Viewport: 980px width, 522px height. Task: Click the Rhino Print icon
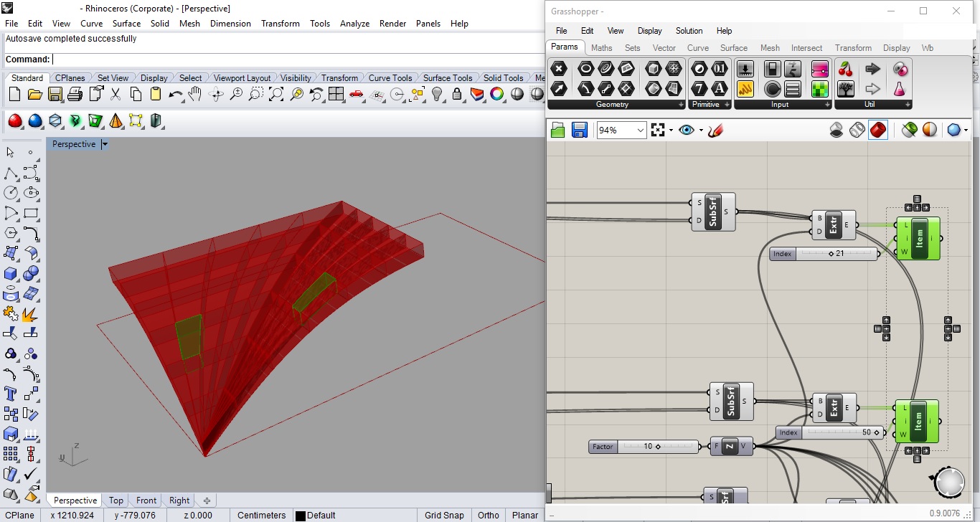pos(75,94)
